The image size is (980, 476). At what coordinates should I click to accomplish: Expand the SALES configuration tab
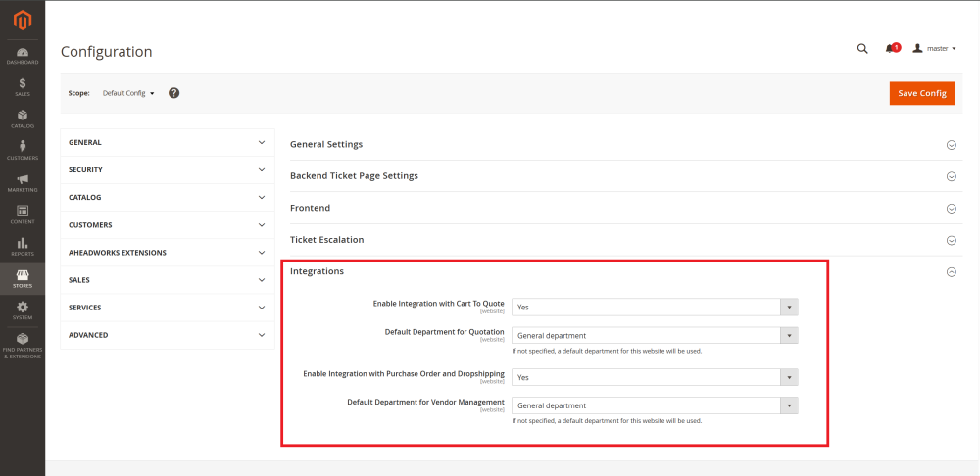pos(167,280)
